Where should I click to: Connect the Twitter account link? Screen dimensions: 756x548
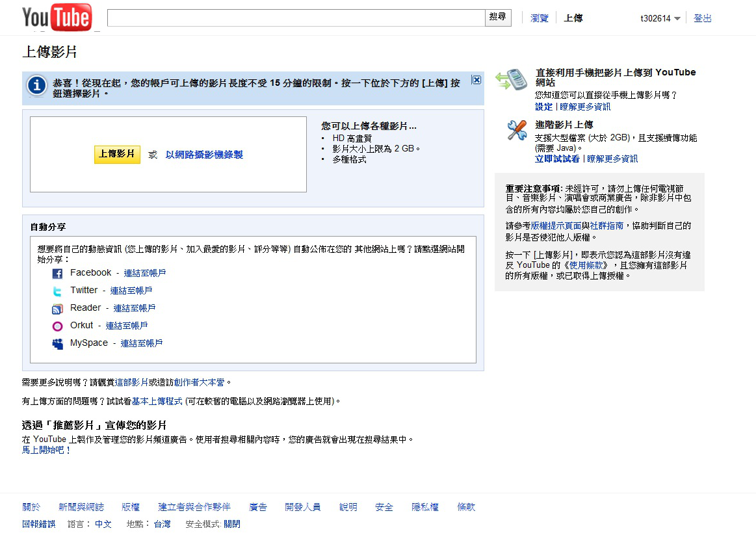131,291
